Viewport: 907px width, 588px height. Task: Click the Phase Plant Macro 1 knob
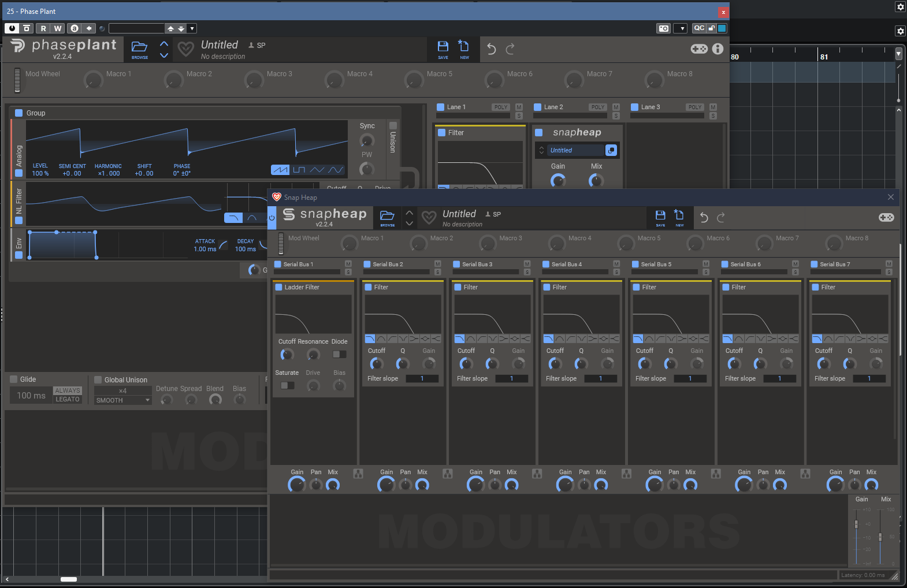coord(93,80)
